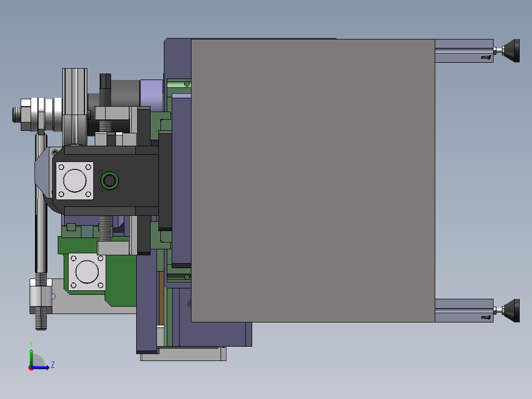Click the lower black leveling foot
The height and width of the screenshot is (399, 532).
coord(511,311)
